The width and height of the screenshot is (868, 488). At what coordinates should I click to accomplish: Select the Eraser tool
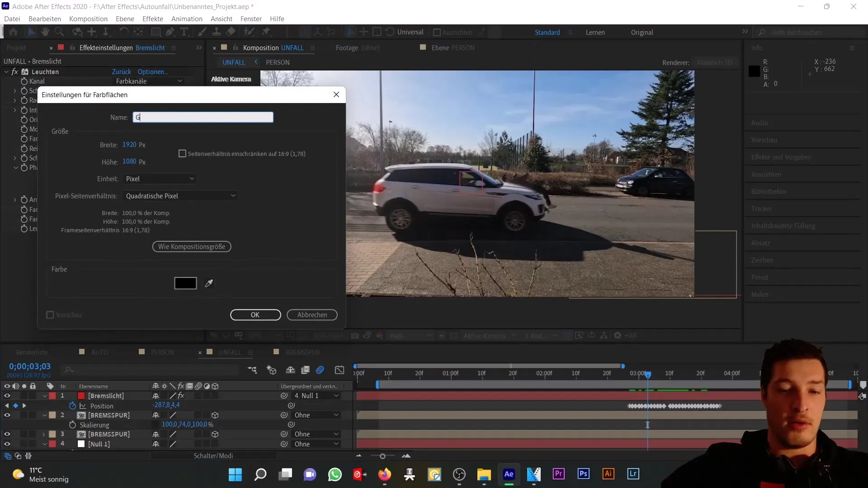tap(231, 32)
